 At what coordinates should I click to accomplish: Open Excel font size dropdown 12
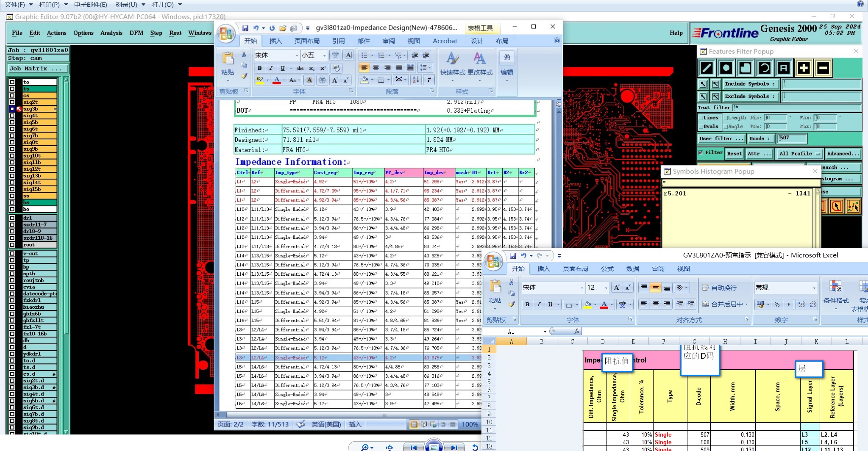coord(606,288)
